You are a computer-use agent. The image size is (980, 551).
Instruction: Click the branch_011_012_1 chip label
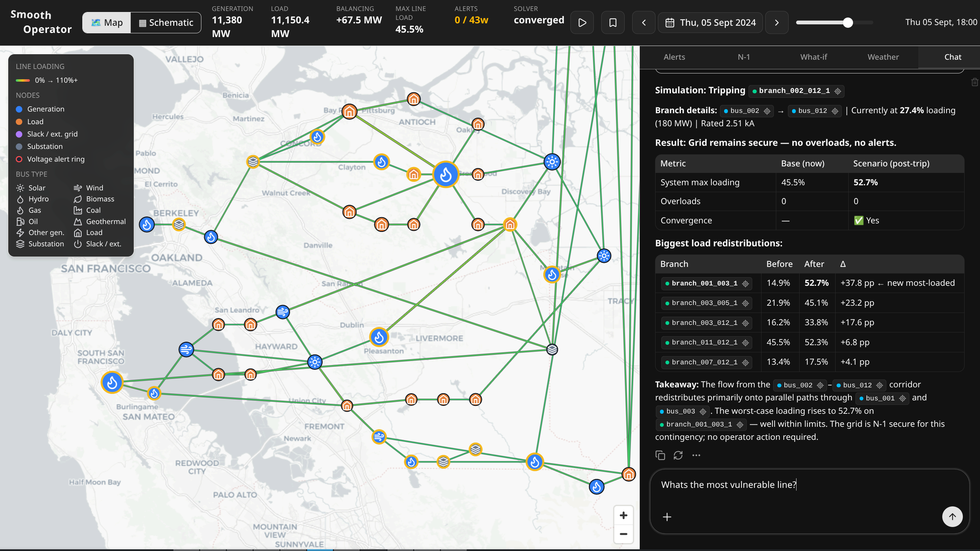tap(704, 342)
